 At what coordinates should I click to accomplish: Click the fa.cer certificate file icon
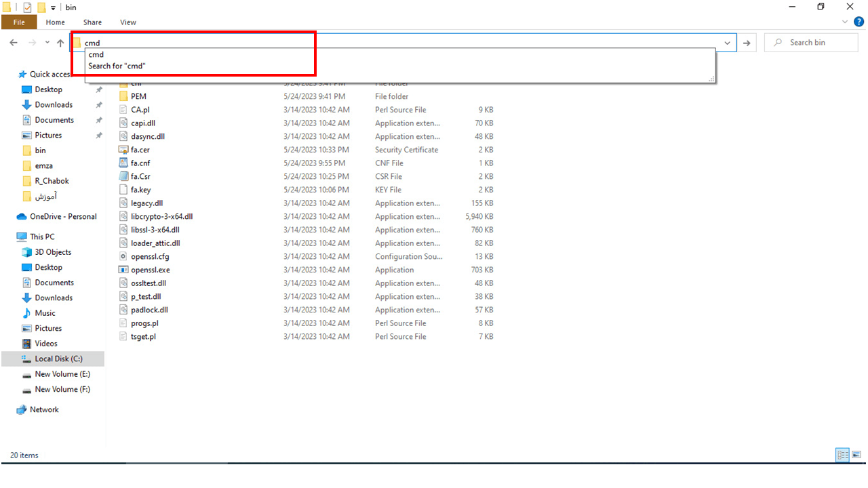click(123, 150)
